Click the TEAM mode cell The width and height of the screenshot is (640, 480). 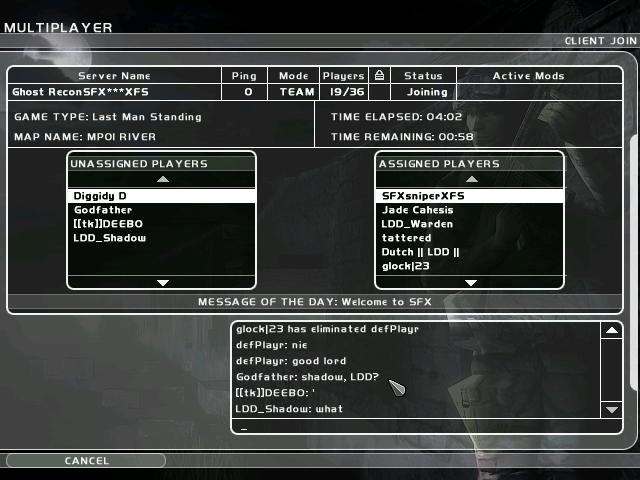293,92
